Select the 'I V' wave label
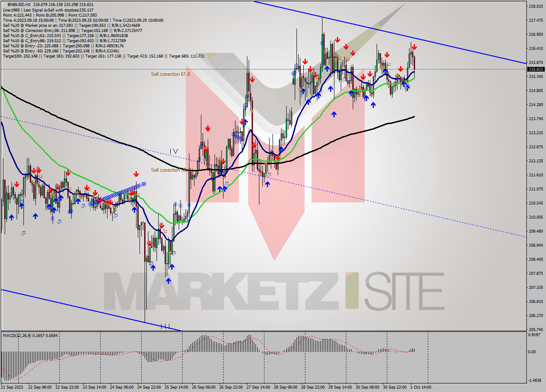The width and height of the screenshot is (546, 392). point(174,151)
